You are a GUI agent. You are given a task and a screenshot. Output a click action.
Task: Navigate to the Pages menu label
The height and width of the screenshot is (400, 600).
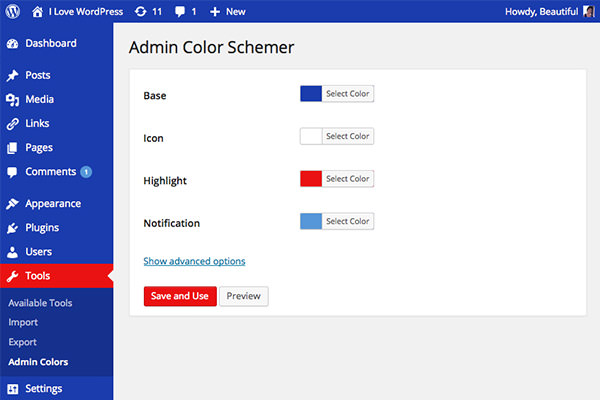pyautogui.click(x=39, y=148)
